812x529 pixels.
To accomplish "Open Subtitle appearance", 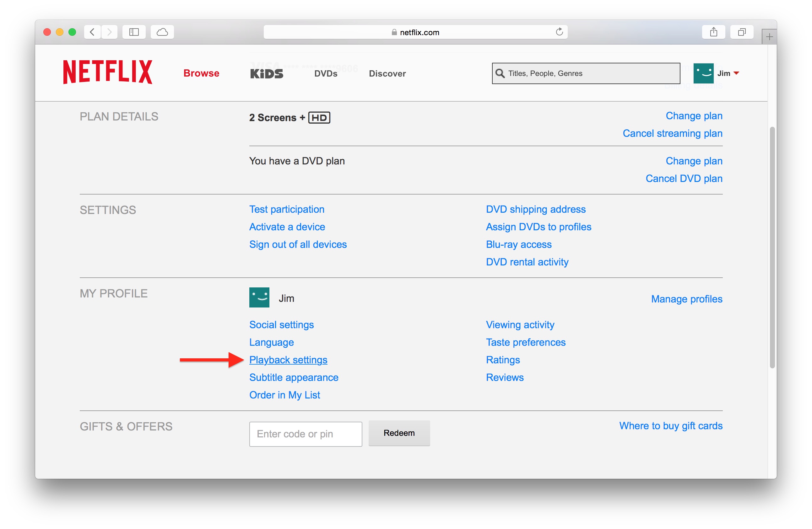I will (x=294, y=377).
